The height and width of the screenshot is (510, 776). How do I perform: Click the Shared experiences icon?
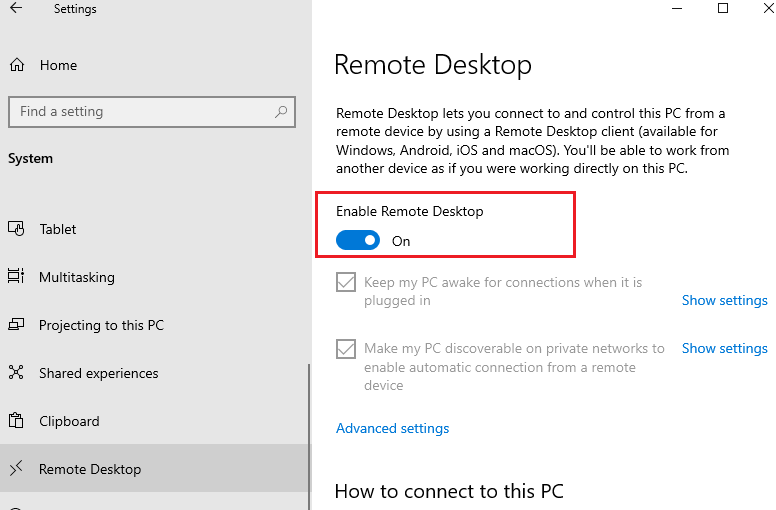coord(16,372)
